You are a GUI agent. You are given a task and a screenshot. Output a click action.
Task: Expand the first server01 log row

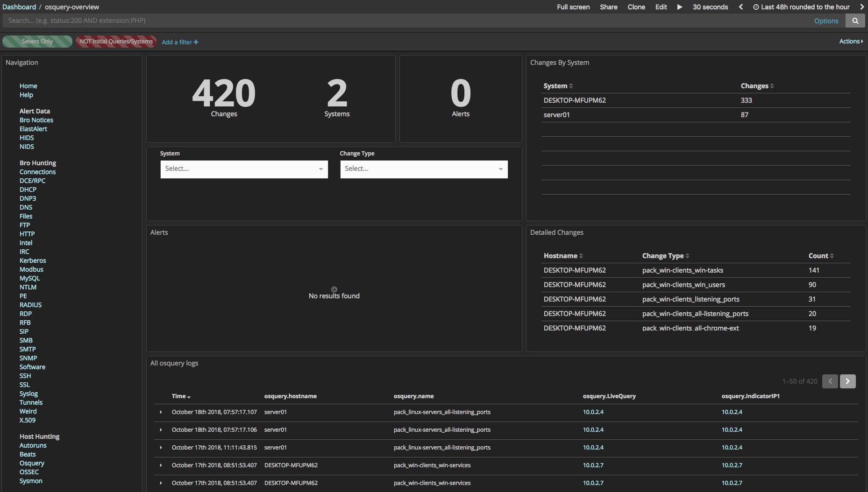(161, 412)
